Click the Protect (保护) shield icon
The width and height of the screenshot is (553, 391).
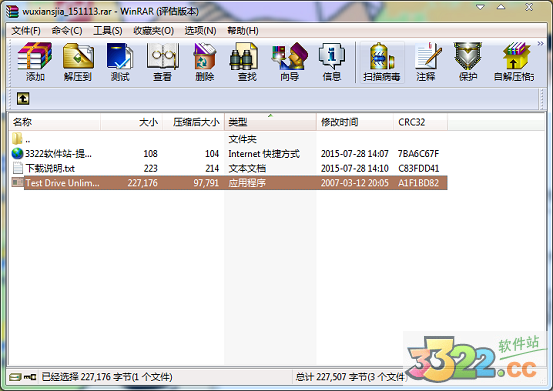click(468, 56)
